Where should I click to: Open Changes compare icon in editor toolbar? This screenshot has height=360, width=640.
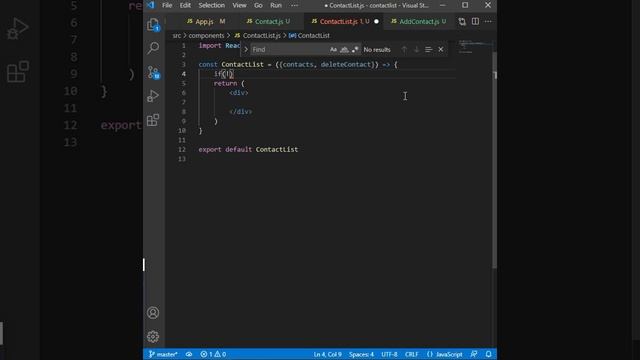[462, 22]
